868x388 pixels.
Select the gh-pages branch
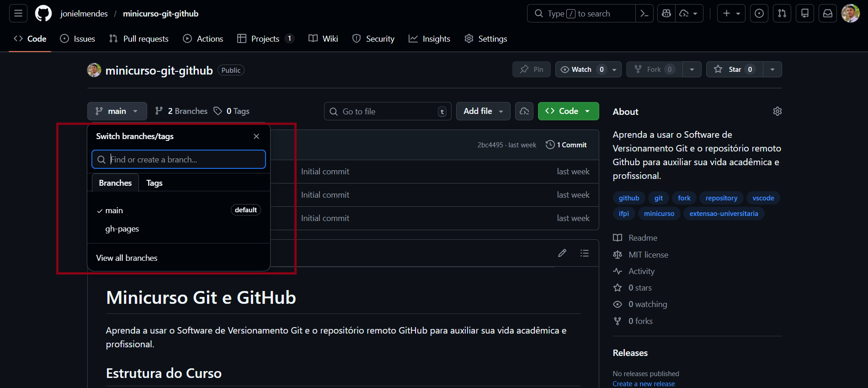122,229
